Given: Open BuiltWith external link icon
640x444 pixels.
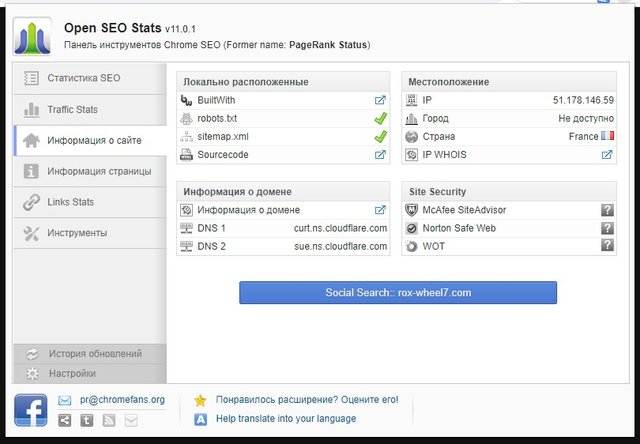Looking at the screenshot, I should point(380,100).
